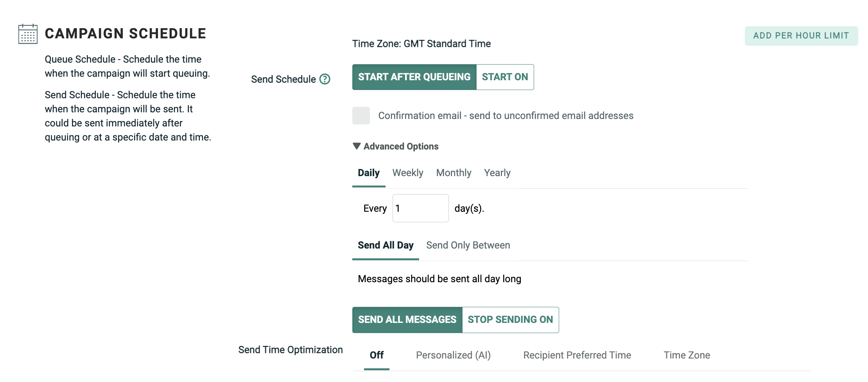Screen dimensions: 868x382
Task: Click the campaign schedule calendar icon
Action: click(x=28, y=34)
